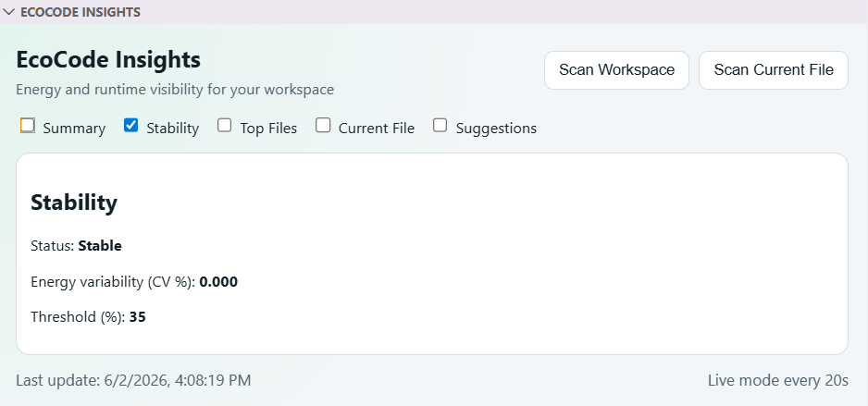Image resolution: width=868 pixels, height=406 pixels.
Task: Click the Live mode every 20s text
Action: pyautogui.click(x=777, y=380)
